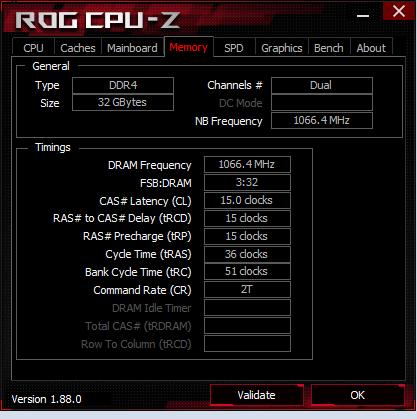Click the memory Type DDR4 field
417x419 pixels.
pyautogui.click(x=123, y=85)
